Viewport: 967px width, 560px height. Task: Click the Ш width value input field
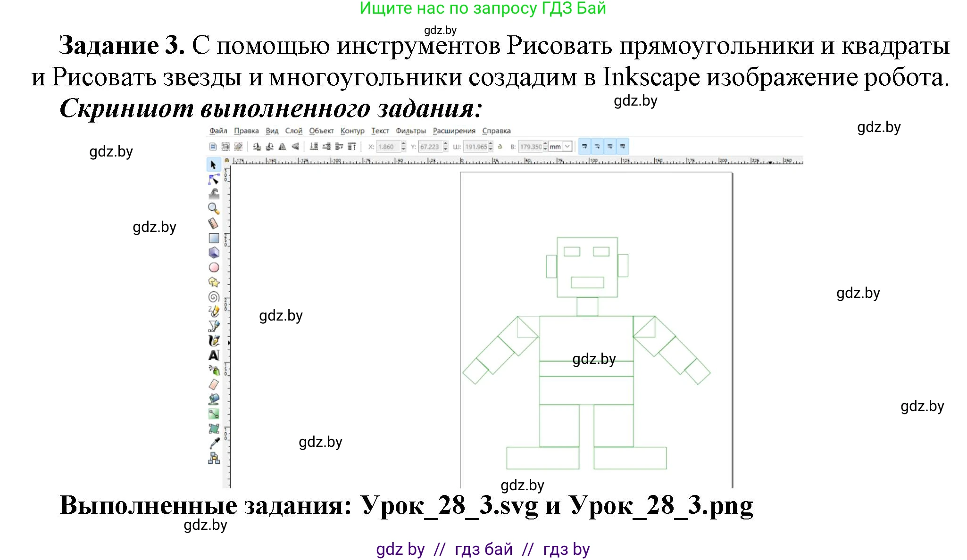pyautogui.click(x=474, y=146)
